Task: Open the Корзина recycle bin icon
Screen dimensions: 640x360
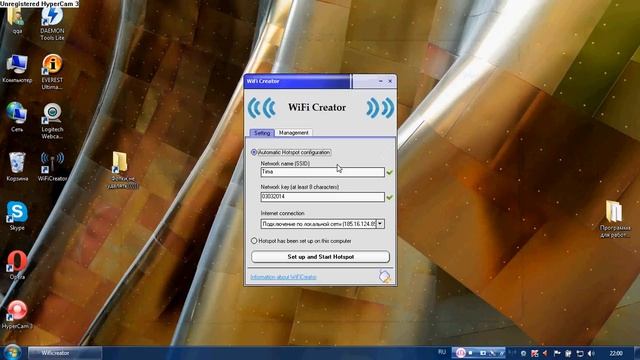Action: tap(17, 167)
